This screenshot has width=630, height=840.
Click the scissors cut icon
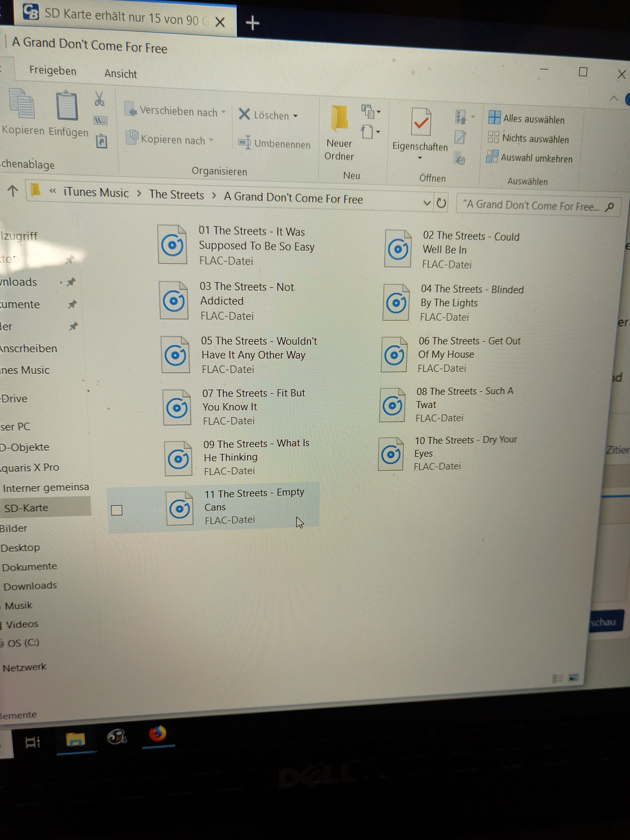[x=99, y=99]
